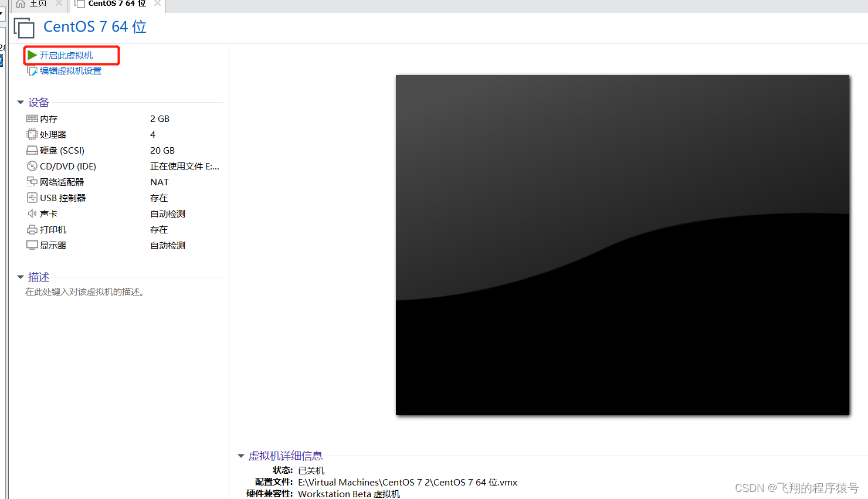The width and height of the screenshot is (868, 499).
Task: Click the green play icon to power on
Action: [32, 55]
